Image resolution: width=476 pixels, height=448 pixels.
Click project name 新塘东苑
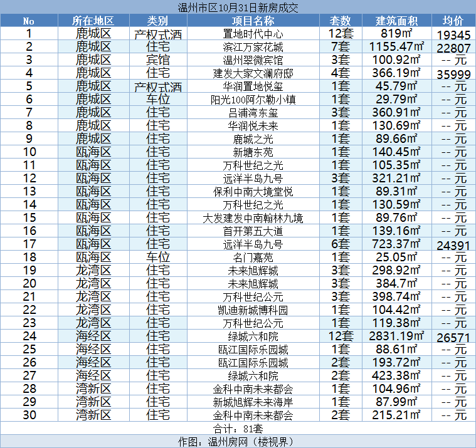[x=253, y=152]
